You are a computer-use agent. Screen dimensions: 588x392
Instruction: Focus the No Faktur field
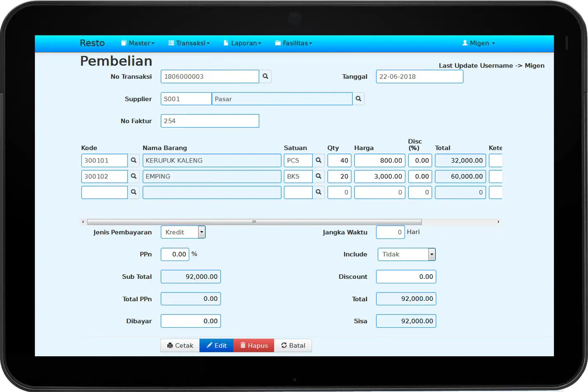click(210, 121)
